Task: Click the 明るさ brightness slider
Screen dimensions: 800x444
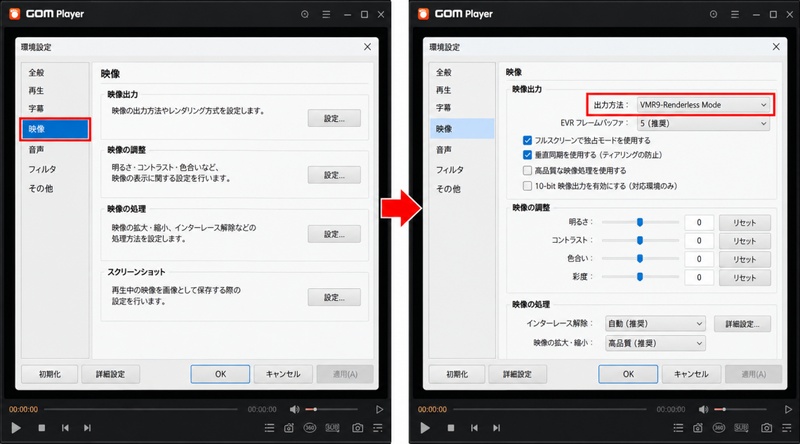Action: (x=640, y=222)
